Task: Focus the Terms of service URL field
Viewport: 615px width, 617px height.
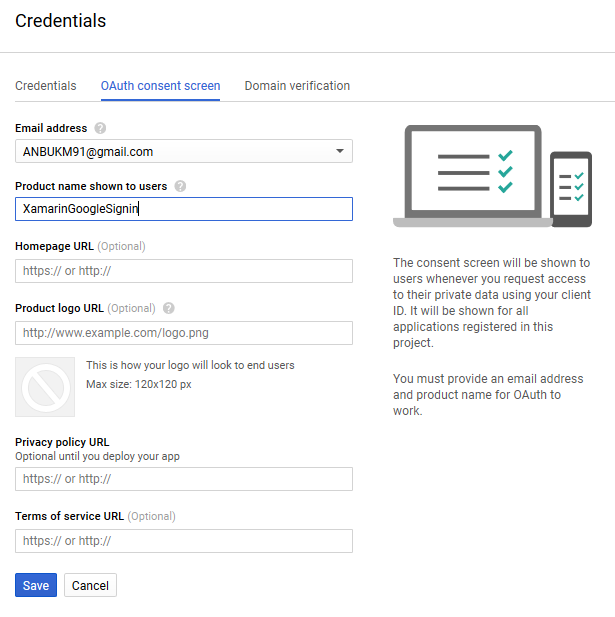Action: coord(184,541)
